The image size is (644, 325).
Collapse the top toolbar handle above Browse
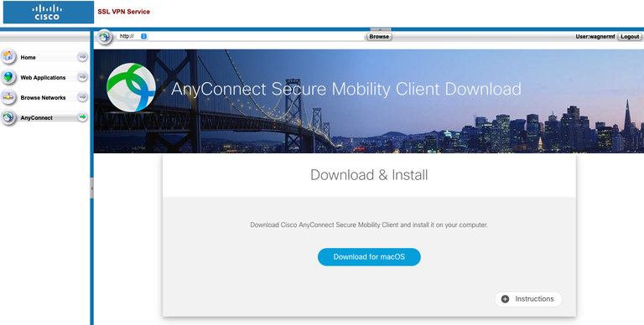pyautogui.click(x=381, y=29)
